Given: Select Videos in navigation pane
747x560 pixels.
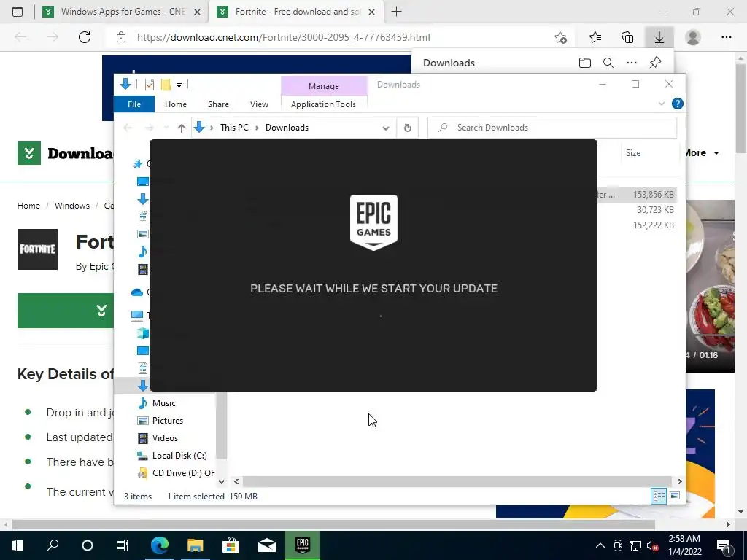Looking at the screenshot, I should [165, 438].
